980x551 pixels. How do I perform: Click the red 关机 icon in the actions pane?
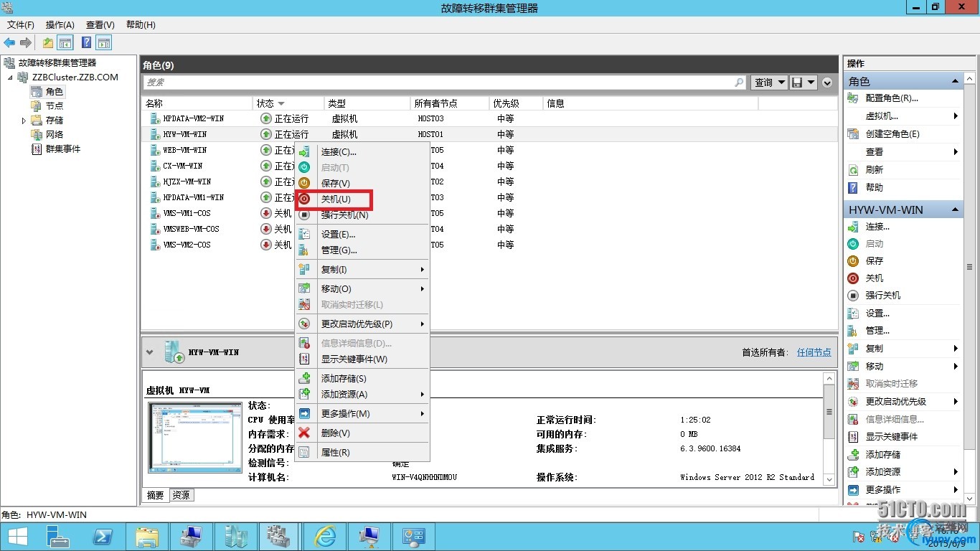(853, 278)
